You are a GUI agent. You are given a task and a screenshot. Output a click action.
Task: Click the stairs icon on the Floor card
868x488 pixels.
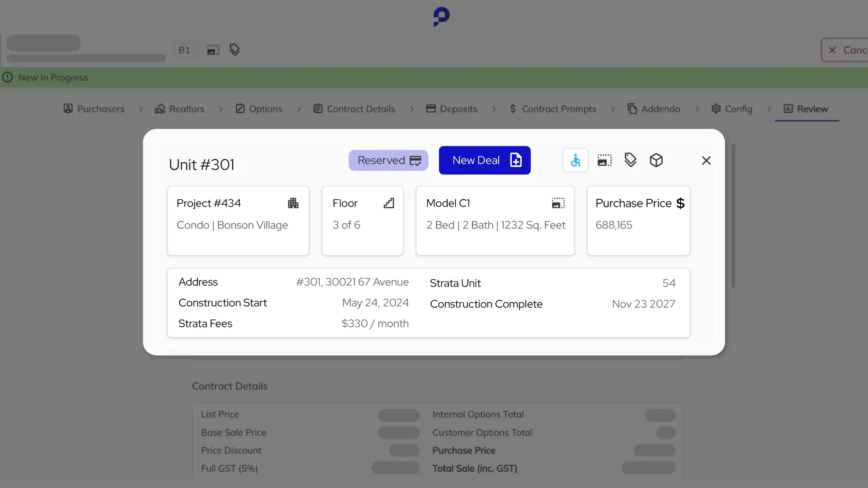[389, 203]
